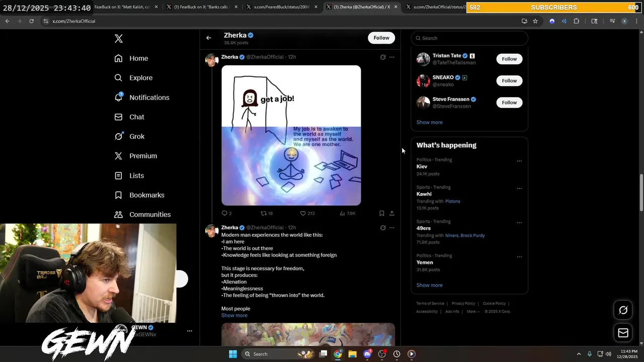Open GEWN account menu dots
This screenshot has width=644, height=362.
point(190,331)
